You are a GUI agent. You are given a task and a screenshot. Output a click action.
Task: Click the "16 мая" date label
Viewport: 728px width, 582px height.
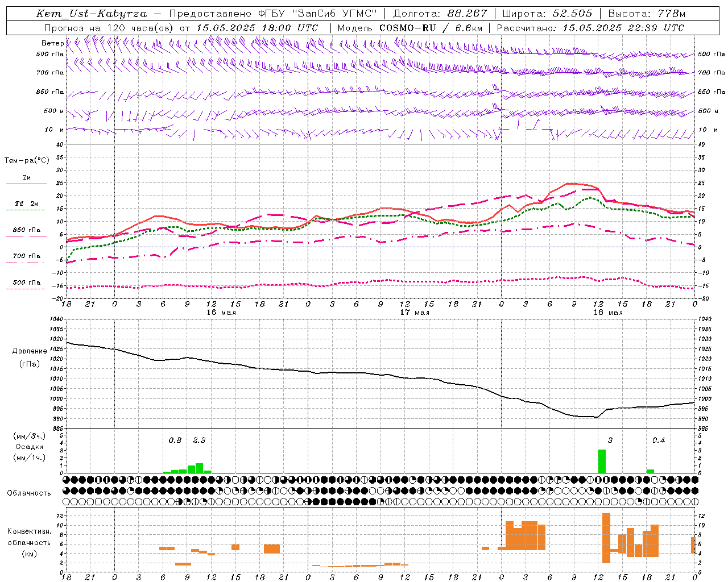[221, 313]
